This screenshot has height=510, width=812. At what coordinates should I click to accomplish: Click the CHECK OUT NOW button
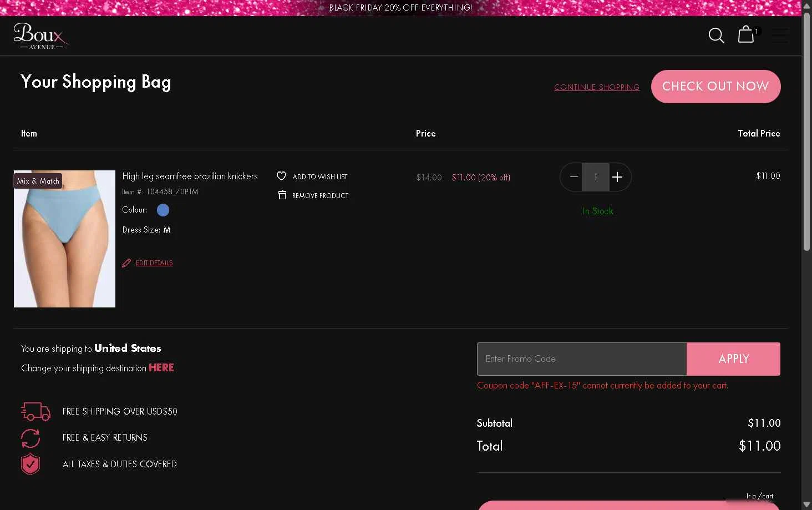pyautogui.click(x=715, y=87)
